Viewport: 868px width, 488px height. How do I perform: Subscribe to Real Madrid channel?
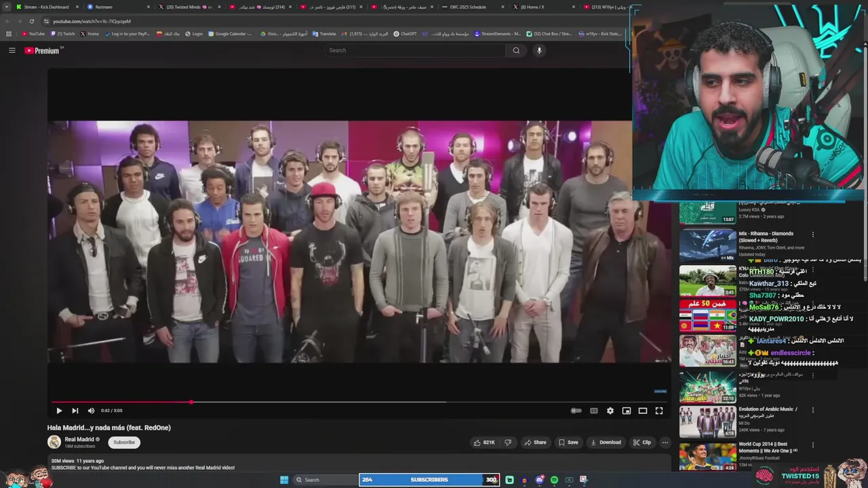pyautogui.click(x=124, y=442)
